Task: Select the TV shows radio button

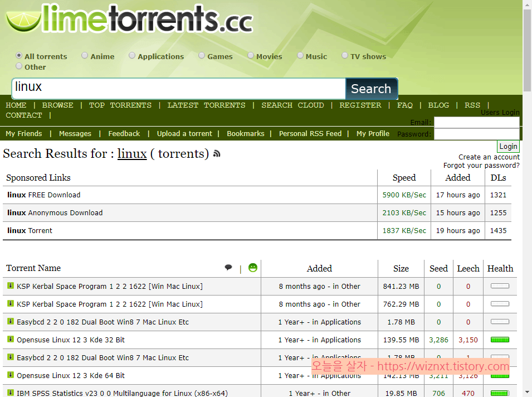Action: coord(345,55)
